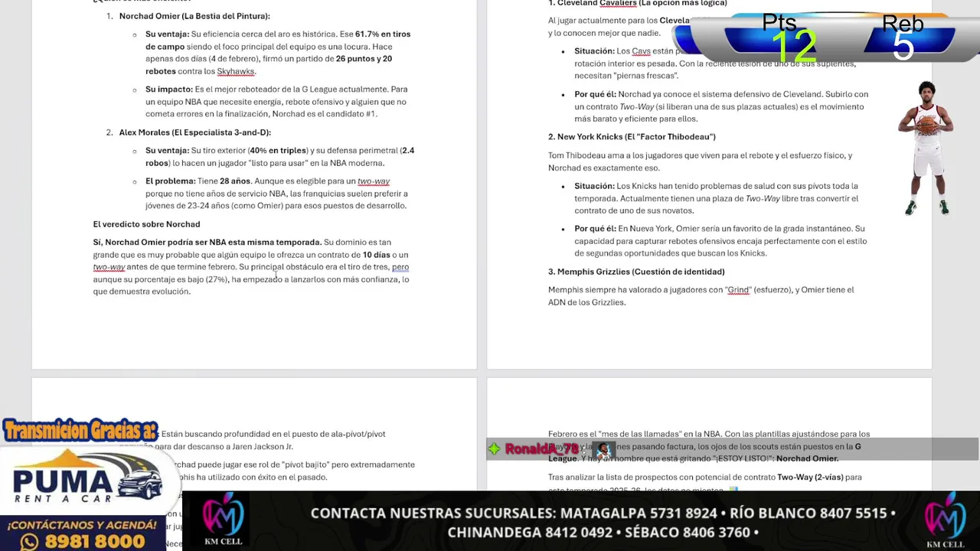Click the bold label Por qué él: under Knicks

point(595,229)
